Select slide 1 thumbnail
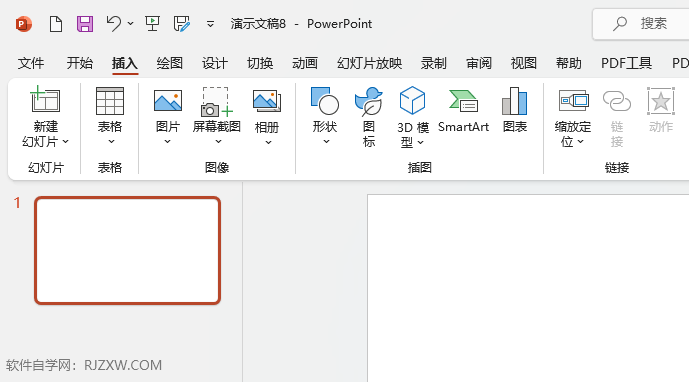The width and height of the screenshot is (689, 382). [x=127, y=250]
